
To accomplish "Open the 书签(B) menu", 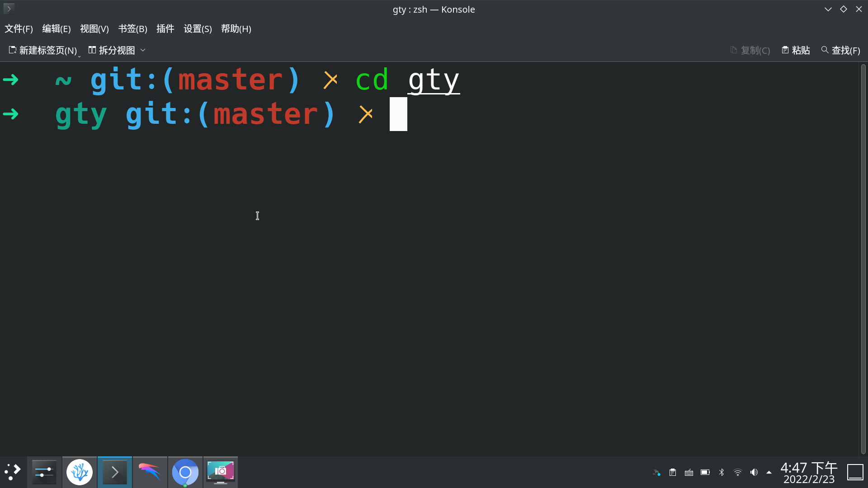I will pos(132,29).
